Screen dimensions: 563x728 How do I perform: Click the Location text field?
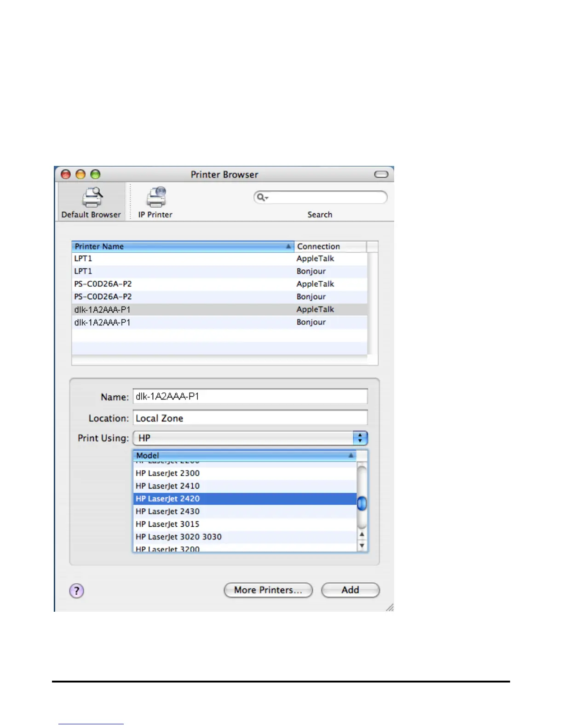click(250, 418)
